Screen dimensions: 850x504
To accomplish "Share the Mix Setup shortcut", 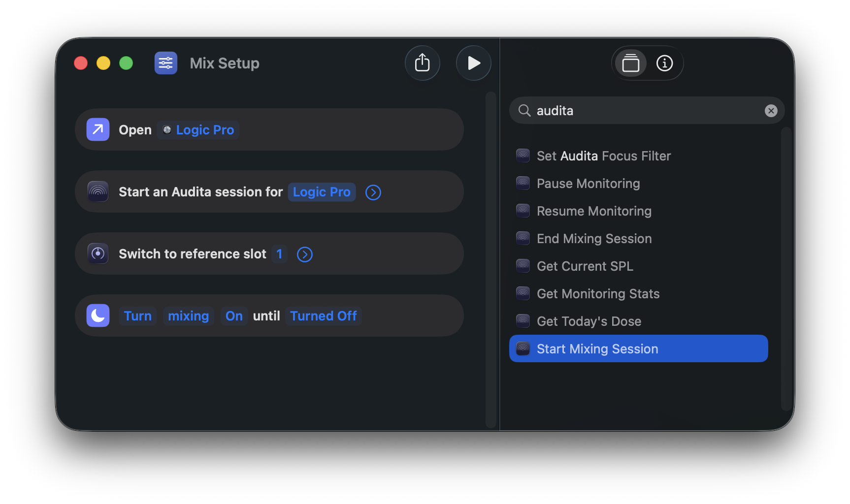I will point(422,63).
